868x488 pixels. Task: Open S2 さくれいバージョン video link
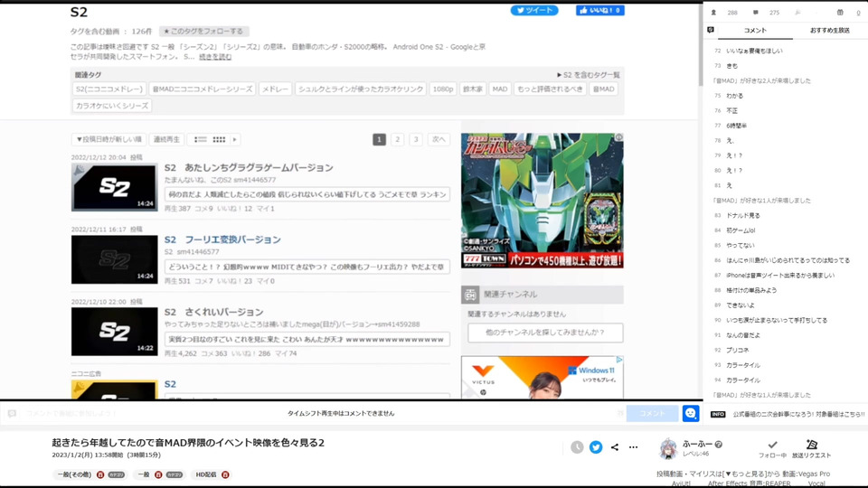tap(213, 312)
